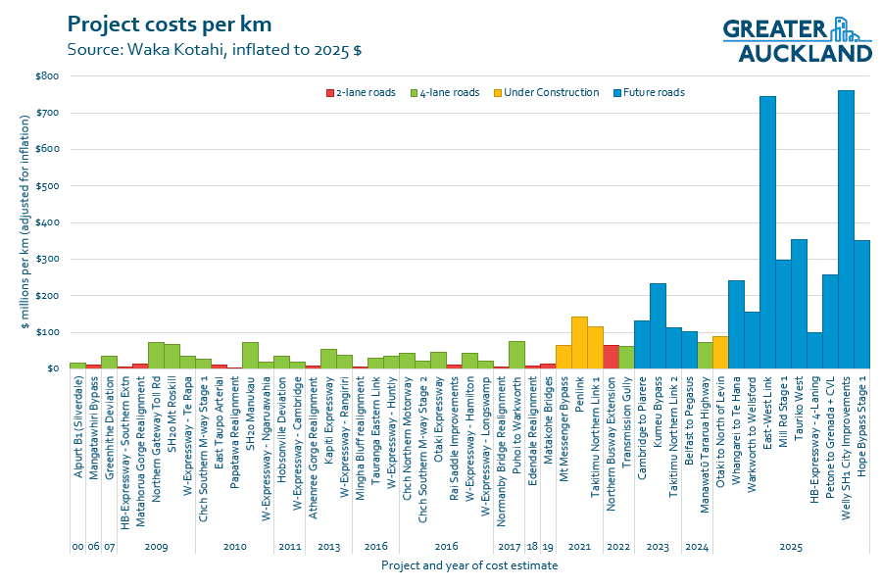The width and height of the screenshot is (882, 588).
Task: Click the green 4-lane roads legend swatch
Action: point(414,93)
